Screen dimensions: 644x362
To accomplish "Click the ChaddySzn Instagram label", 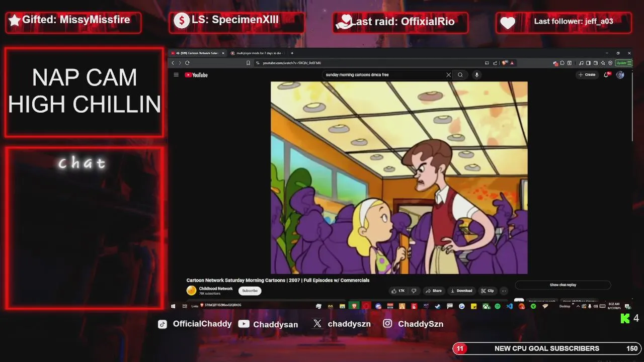I will point(421,324).
